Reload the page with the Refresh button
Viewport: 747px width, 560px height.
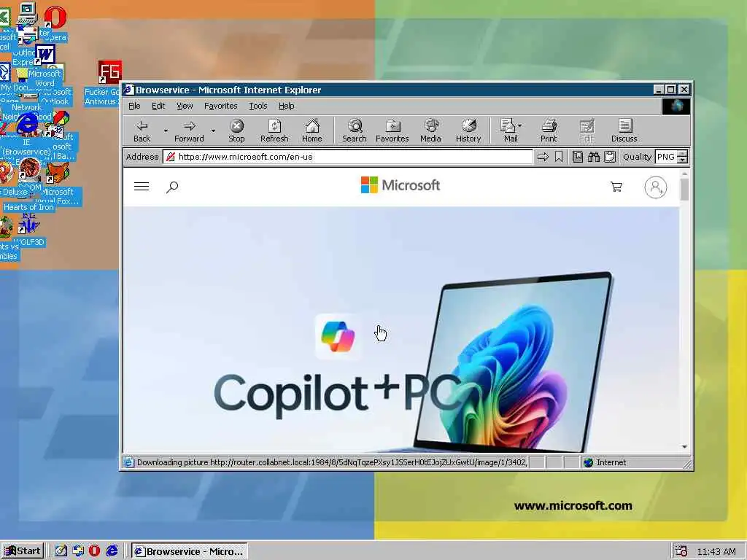click(274, 131)
